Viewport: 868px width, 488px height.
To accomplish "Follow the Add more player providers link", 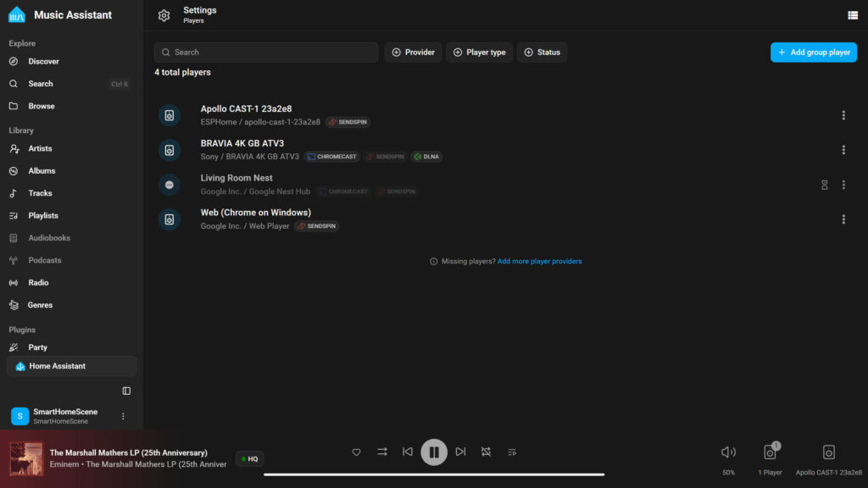I will tap(539, 261).
